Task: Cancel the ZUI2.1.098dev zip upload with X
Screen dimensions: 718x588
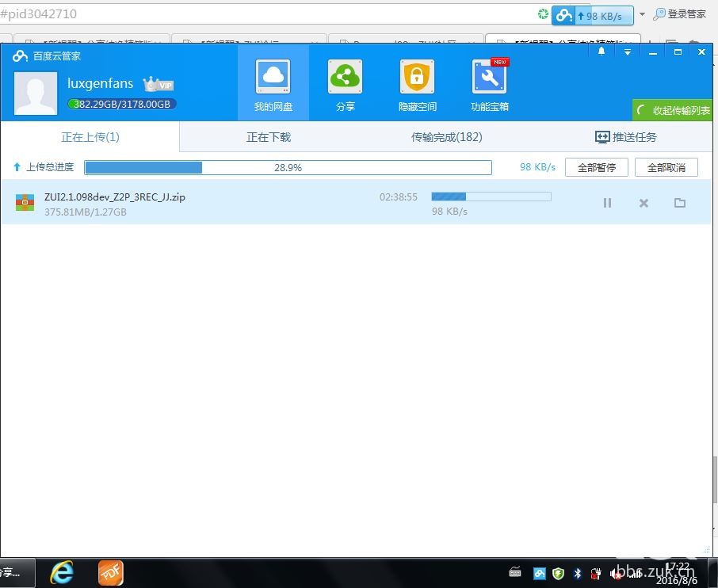Action: (x=644, y=203)
